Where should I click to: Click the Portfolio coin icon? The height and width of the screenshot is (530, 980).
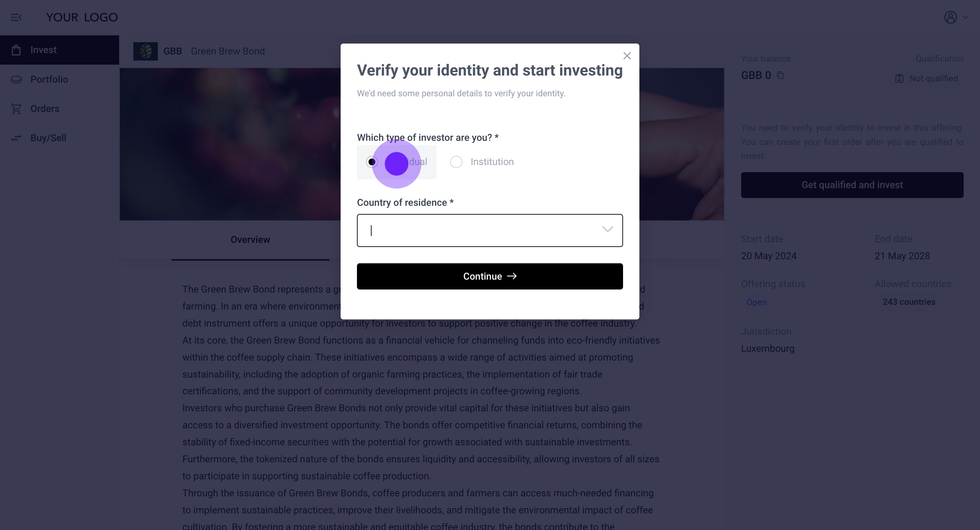click(x=16, y=80)
